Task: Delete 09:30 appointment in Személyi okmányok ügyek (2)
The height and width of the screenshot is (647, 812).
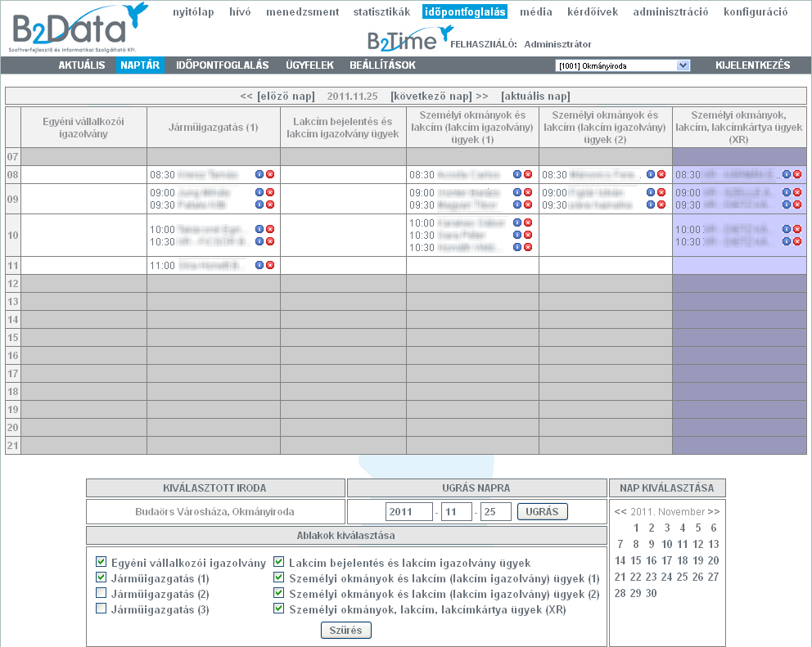Action: click(661, 204)
